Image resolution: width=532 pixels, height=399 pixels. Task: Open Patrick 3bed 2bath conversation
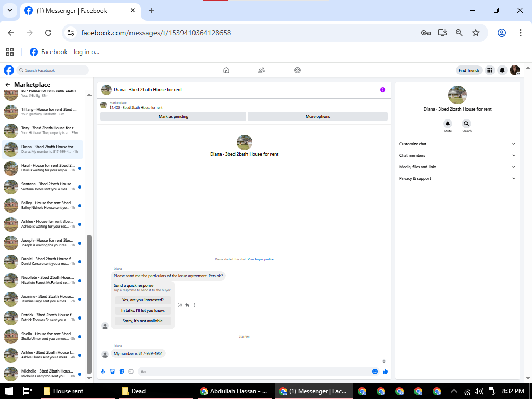coord(43,317)
